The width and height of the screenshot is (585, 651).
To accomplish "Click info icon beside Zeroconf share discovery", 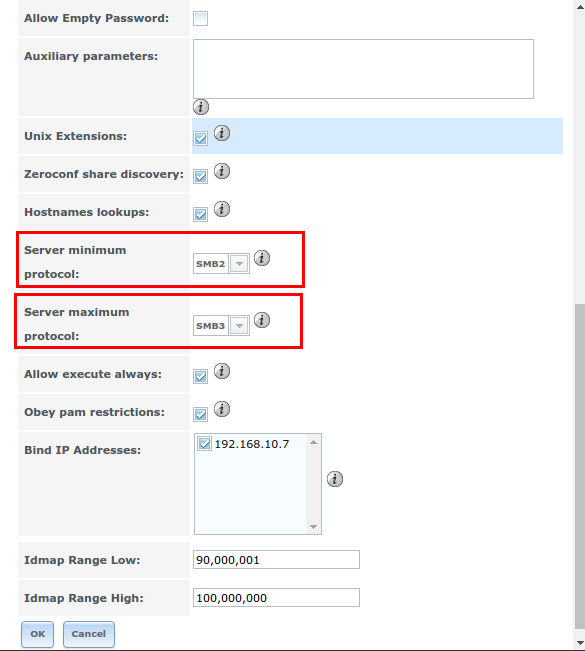I will pyautogui.click(x=222, y=171).
